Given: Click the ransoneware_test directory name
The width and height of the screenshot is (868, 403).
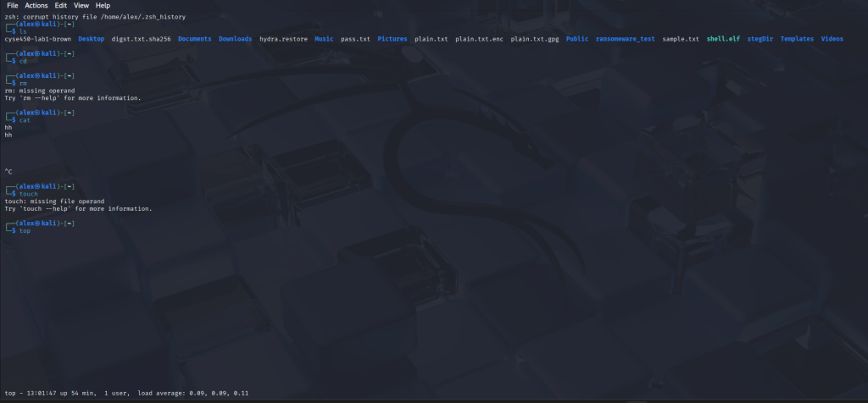Looking at the screenshot, I should coord(625,39).
